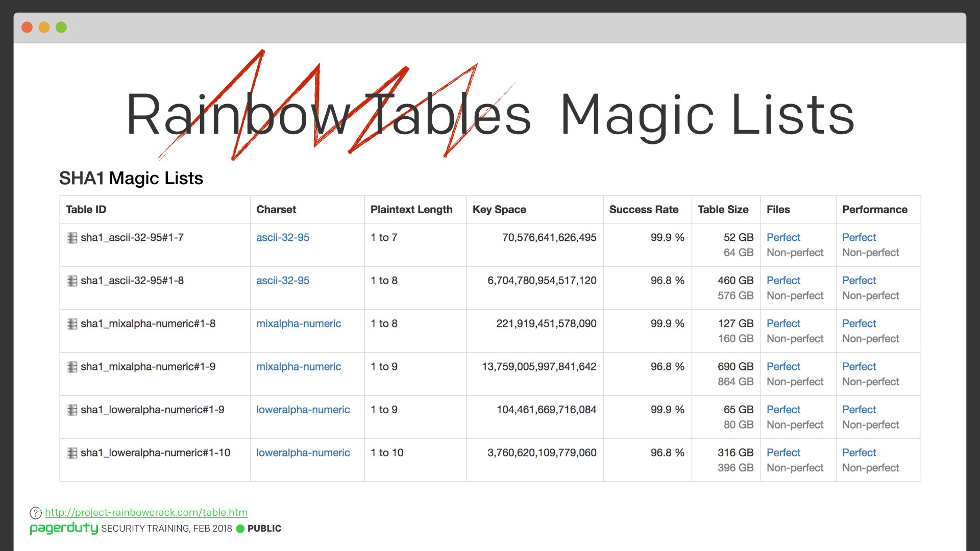This screenshot has width=980, height=551.
Task: Click table icon beside sha1_mixalpha-numeric#1-8
Action: coord(72,324)
